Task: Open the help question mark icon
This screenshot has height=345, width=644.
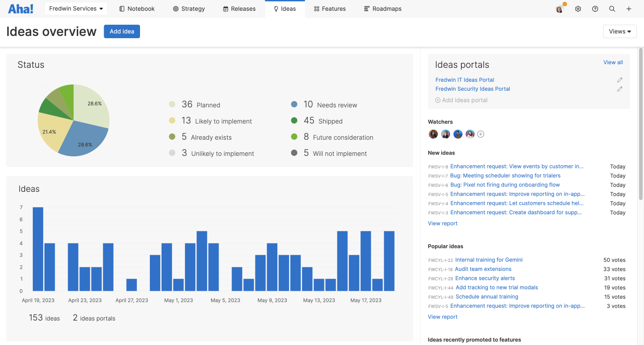Action: (x=595, y=9)
